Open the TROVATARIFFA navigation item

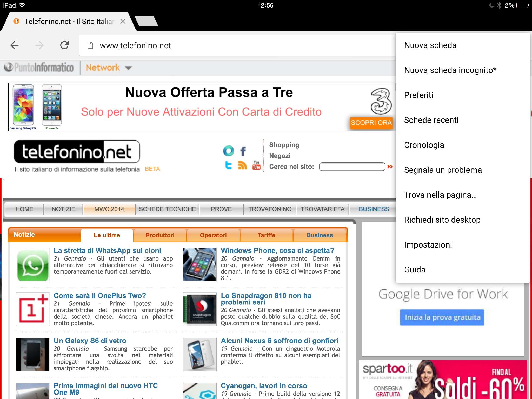[x=323, y=209]
